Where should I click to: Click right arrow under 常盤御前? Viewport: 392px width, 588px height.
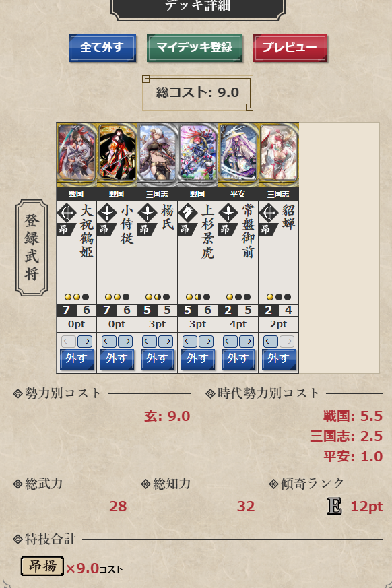(x=246, y=341)
